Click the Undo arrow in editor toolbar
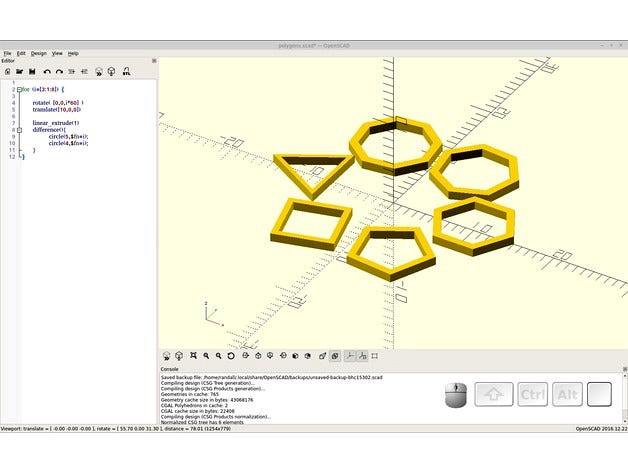This screenshot has height=472, width=628. 47,72
